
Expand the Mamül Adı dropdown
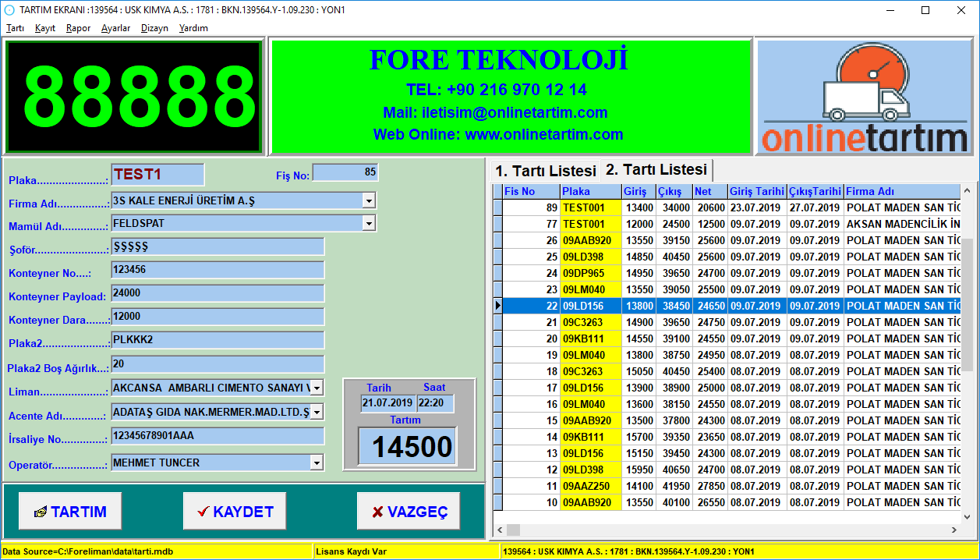pyautogui.click(x=369, y=224)
